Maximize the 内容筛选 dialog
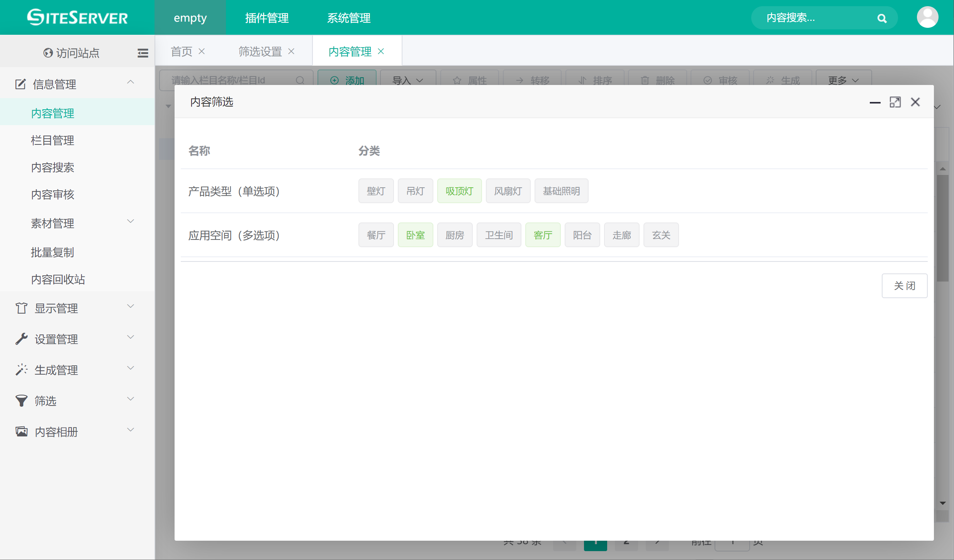Image resolution: width=954 pixels, height=560 pixels. point(895,102)
